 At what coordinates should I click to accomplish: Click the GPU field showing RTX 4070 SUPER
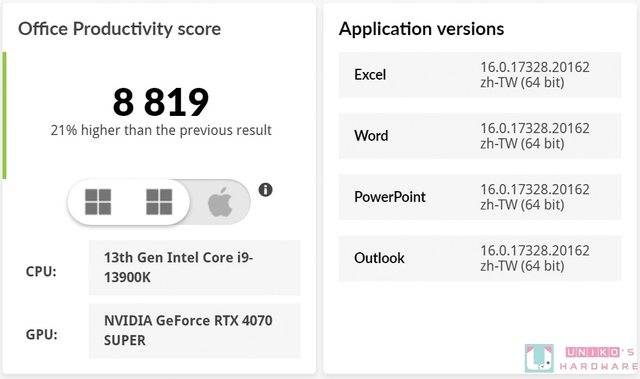(x=194, y=331)
